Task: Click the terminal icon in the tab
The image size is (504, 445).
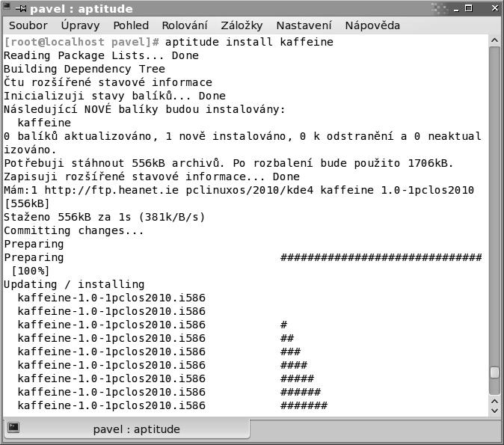Action: click(13, 427)
